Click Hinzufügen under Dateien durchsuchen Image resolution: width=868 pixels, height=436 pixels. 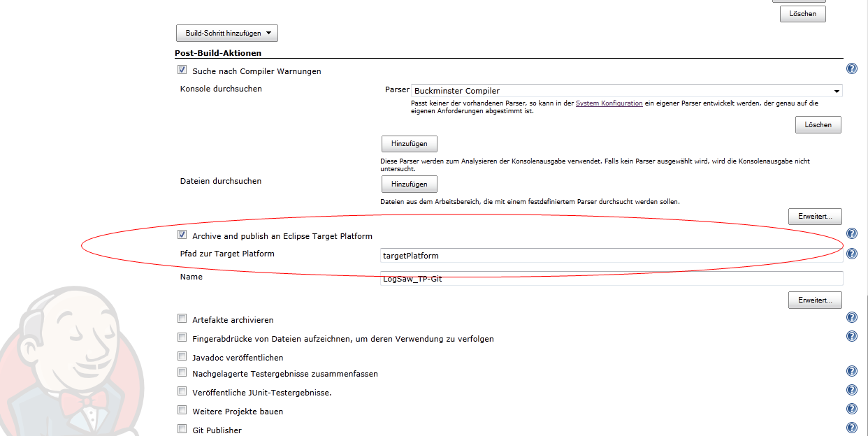[410, 184]
